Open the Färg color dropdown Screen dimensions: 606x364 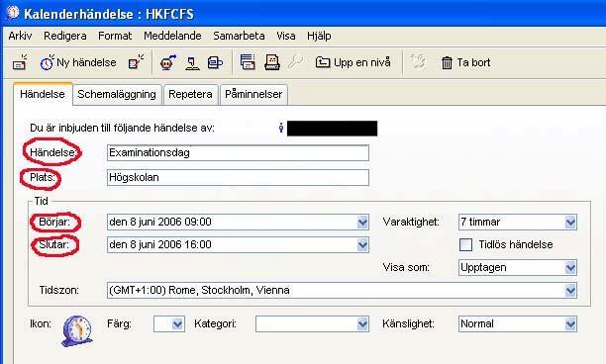pos(177,324)
